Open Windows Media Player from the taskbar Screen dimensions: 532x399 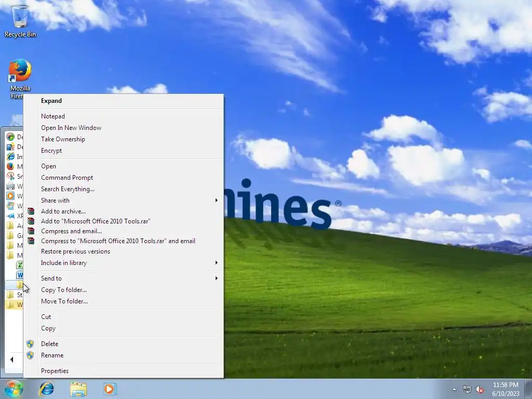pyautogui.click(x=110, y=389)
